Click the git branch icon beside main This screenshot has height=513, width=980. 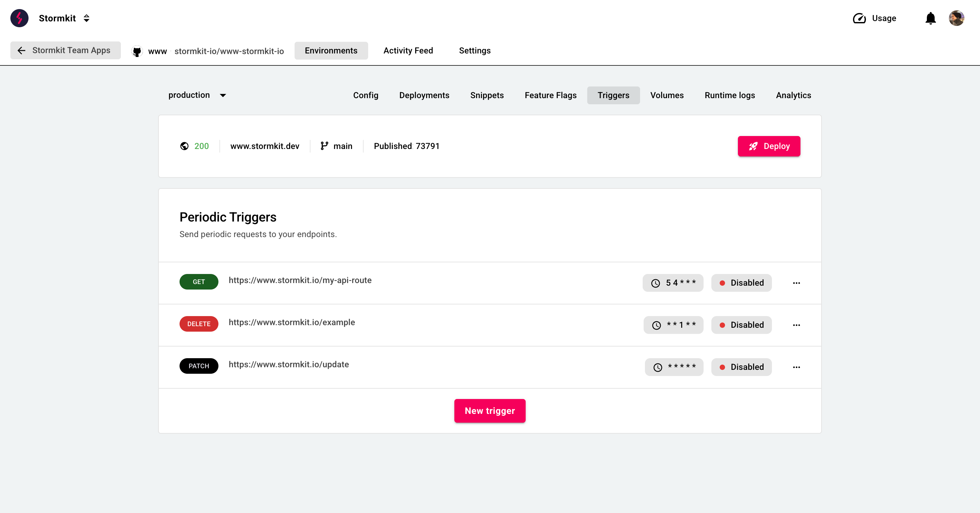(x=324, y=146)
